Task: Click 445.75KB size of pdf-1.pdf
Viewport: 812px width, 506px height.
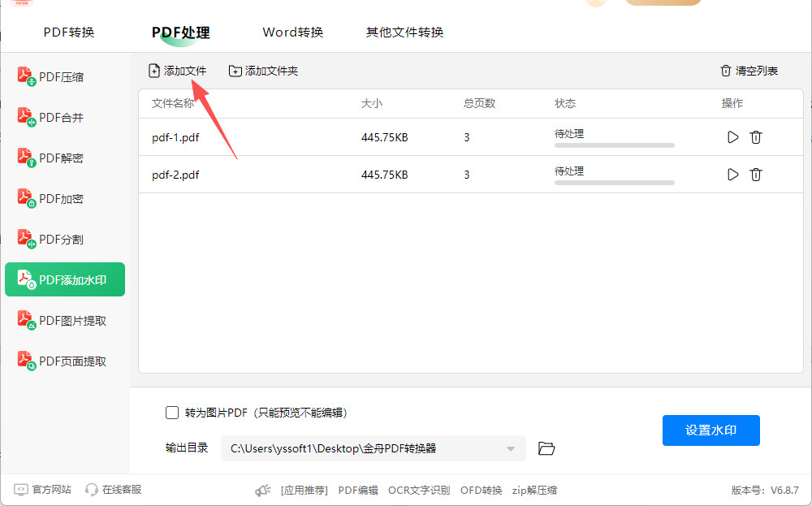Action: tap(385, 138)
